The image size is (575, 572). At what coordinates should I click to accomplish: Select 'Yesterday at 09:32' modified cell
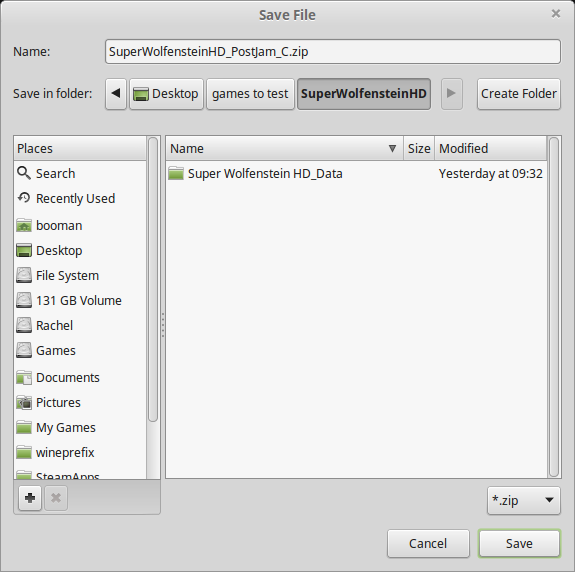coord(491,173)
